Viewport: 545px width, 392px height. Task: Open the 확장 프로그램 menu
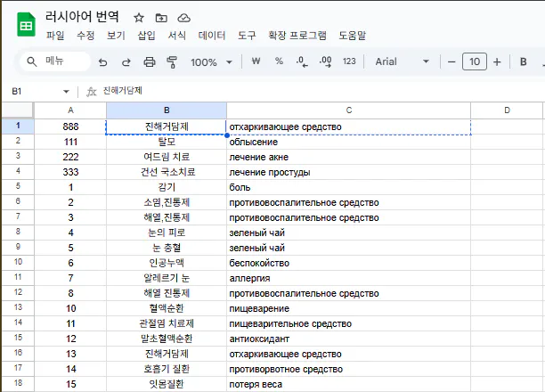pos(297,35)
